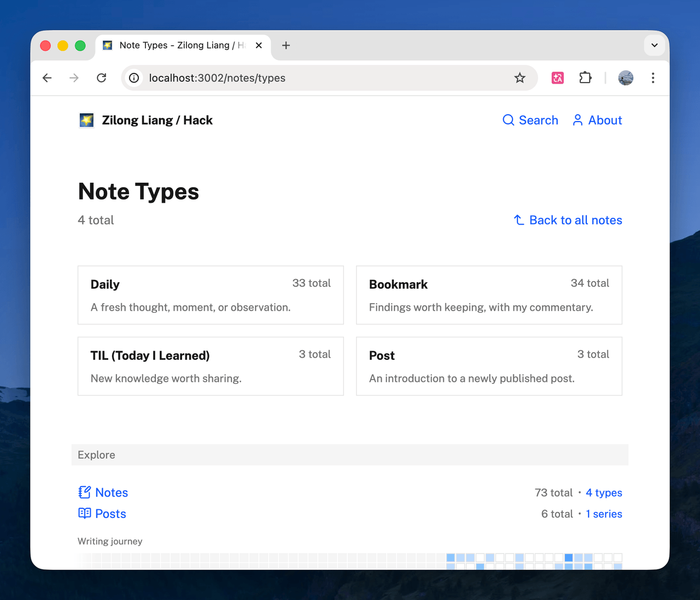The height and width of the screenshot is (600, 700).
Task: Open the 1 series link
Action: click(604, 514)
